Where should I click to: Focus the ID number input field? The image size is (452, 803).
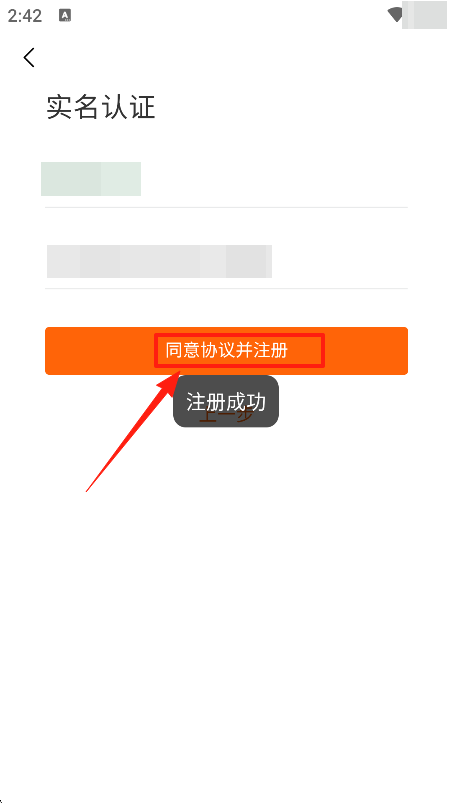[226, 261]
